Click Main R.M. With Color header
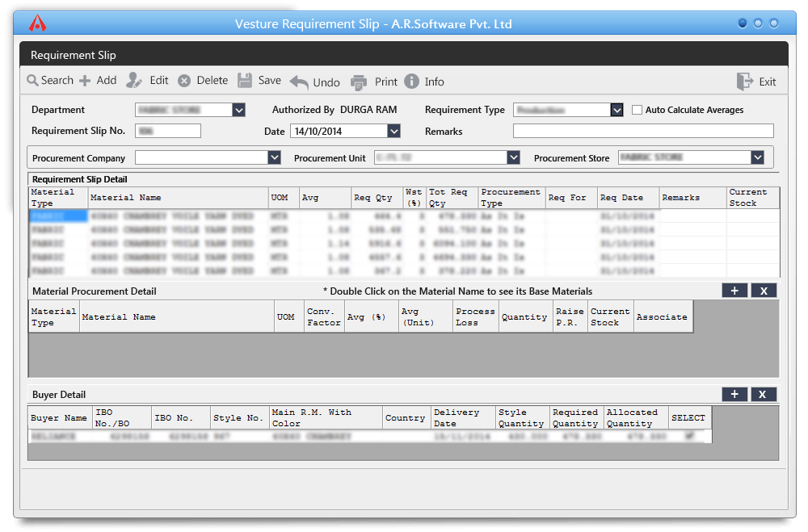The image size is (808, 532). pyautogui.click(x=326, y=417)
